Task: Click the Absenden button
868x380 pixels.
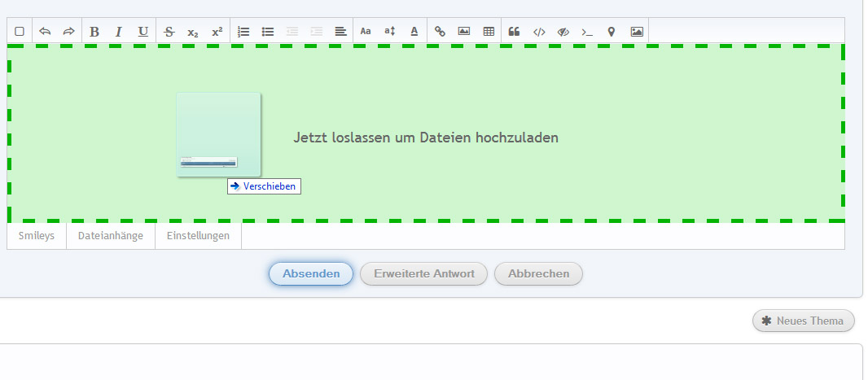Action: coord(311,274)
